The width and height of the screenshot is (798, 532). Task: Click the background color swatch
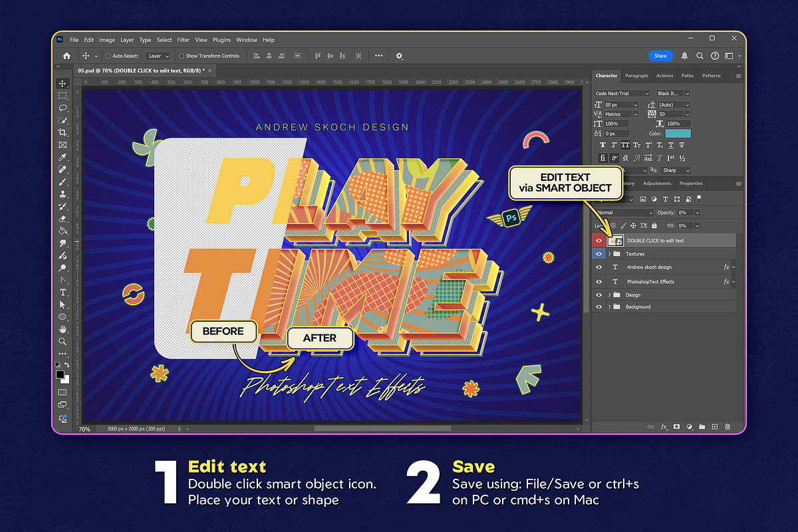tap(65, 379)
